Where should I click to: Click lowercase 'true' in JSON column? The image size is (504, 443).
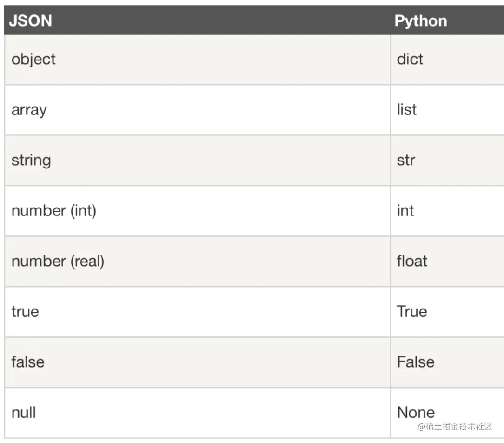25,311
